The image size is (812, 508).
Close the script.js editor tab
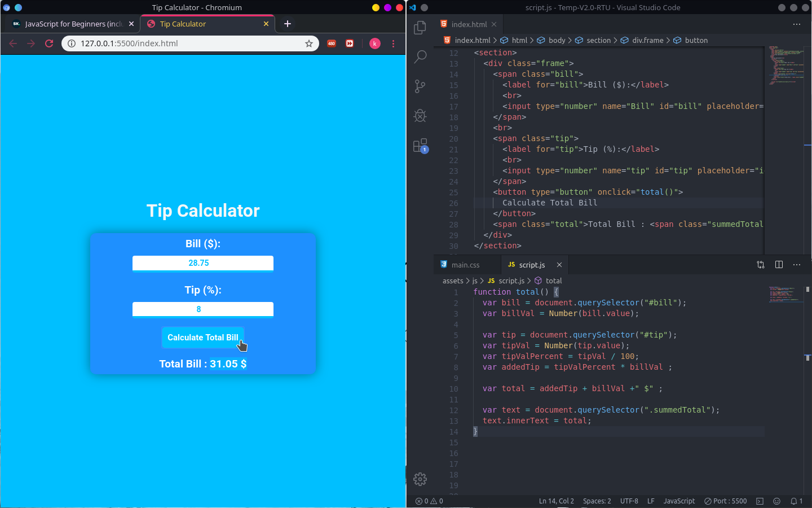click(559, 265)
